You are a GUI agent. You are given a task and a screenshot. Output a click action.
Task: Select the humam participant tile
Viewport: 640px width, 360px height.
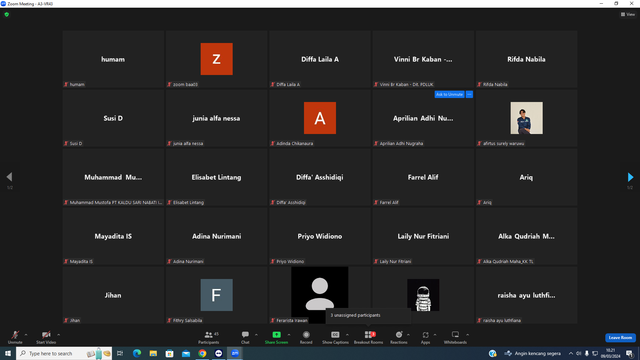tap(113, 59)
